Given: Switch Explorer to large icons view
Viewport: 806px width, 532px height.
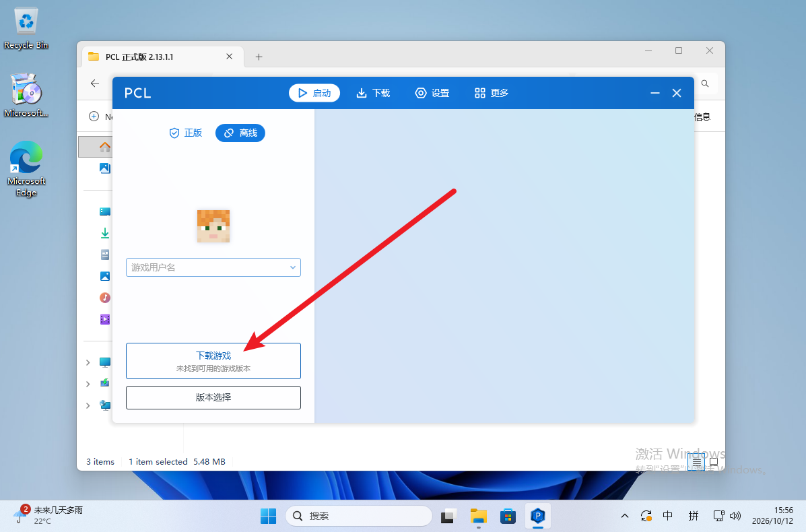Looking at the screenshot, I should coord(714,462).
